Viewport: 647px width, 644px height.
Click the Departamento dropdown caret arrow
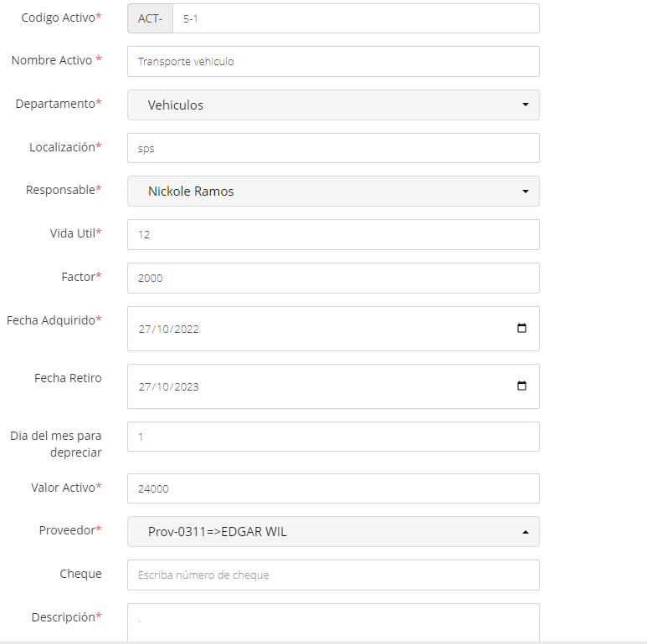[526, 105]
